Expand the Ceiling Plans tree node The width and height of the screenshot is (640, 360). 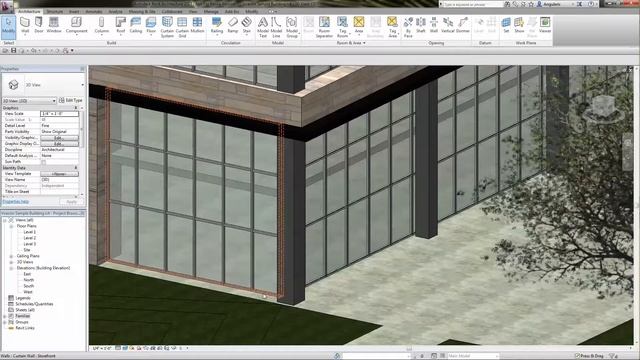point(11,256)
